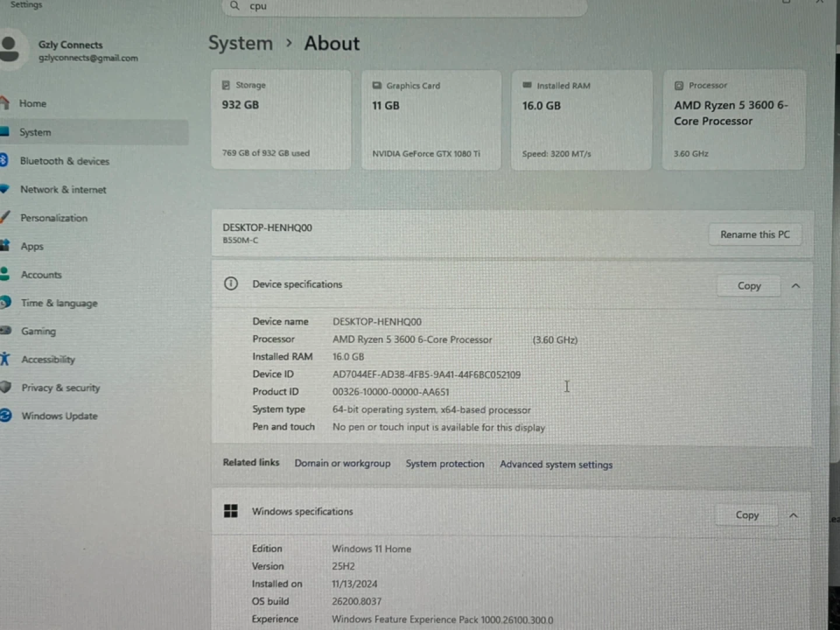Open the Apps settings page
The height and width of the screenshot is (630, 840).
[x=32, y=246]
